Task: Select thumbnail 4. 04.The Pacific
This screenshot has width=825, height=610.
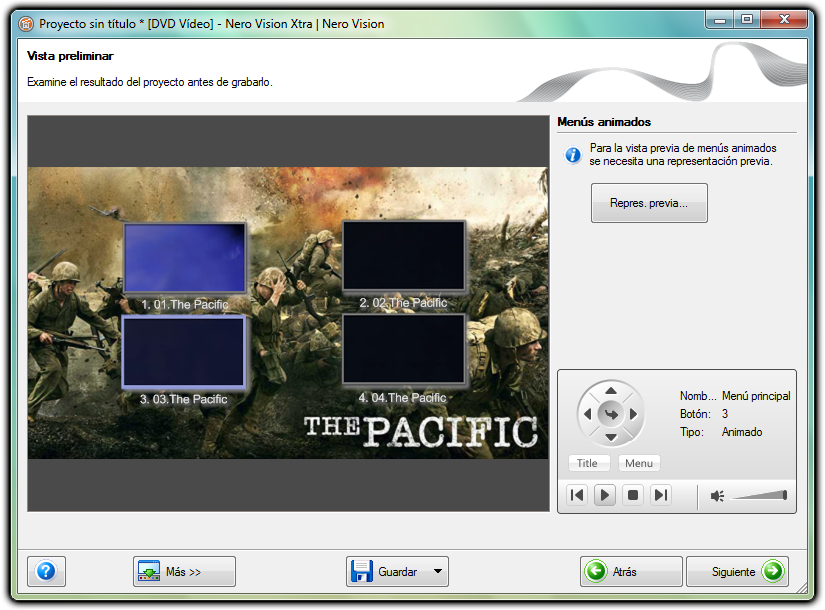Action: click(404, 349)
